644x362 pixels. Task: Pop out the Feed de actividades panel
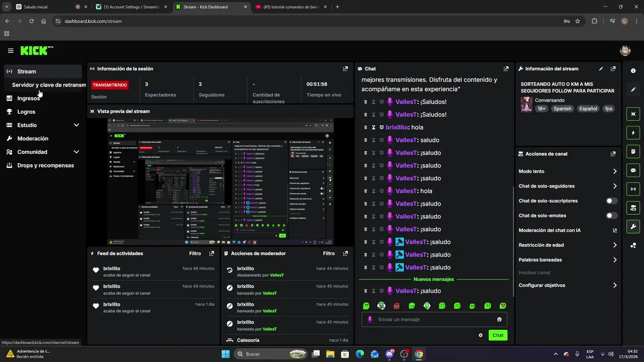[x=211, y=253]
